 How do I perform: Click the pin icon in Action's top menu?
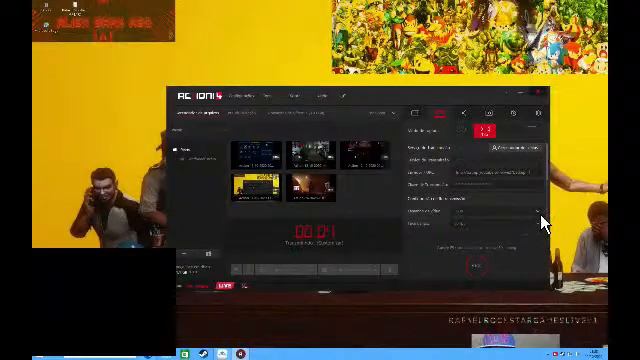[x=343, y=96]
